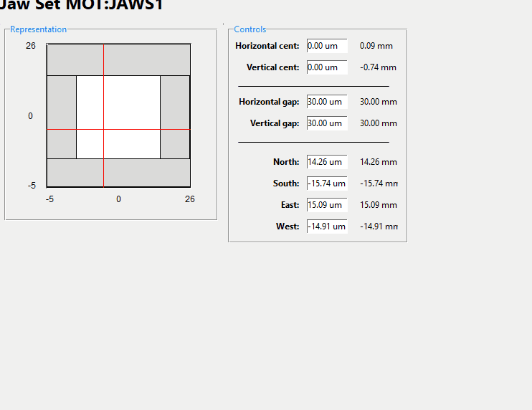Click the -0.74 mm vertical centre readback

379,67
